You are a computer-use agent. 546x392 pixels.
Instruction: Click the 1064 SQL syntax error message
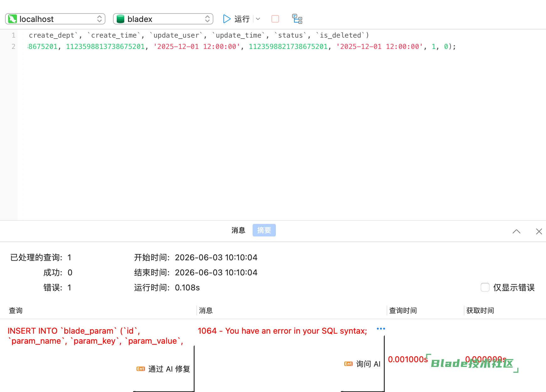[x=282, y=331]
